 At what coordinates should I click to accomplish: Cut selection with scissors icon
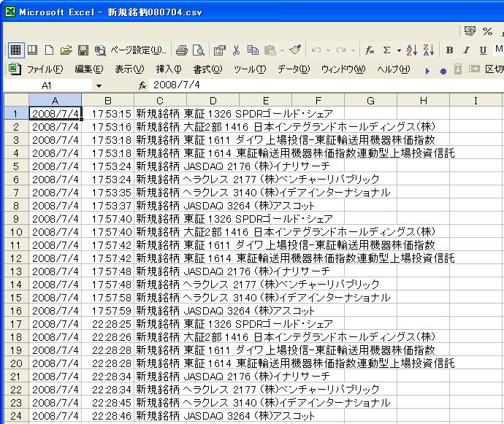tap(236, 50)
